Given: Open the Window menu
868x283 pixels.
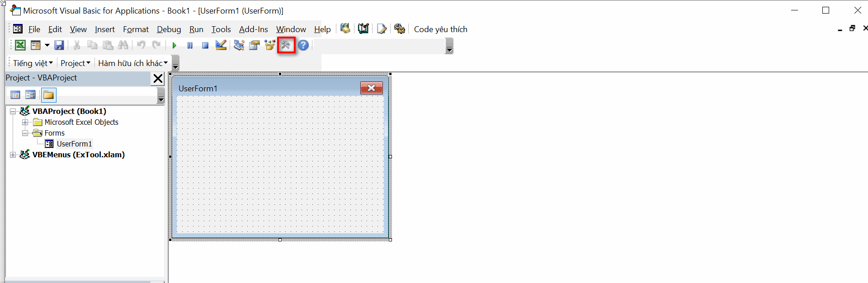Looking at the screenshot, I should tap(291, 29).
